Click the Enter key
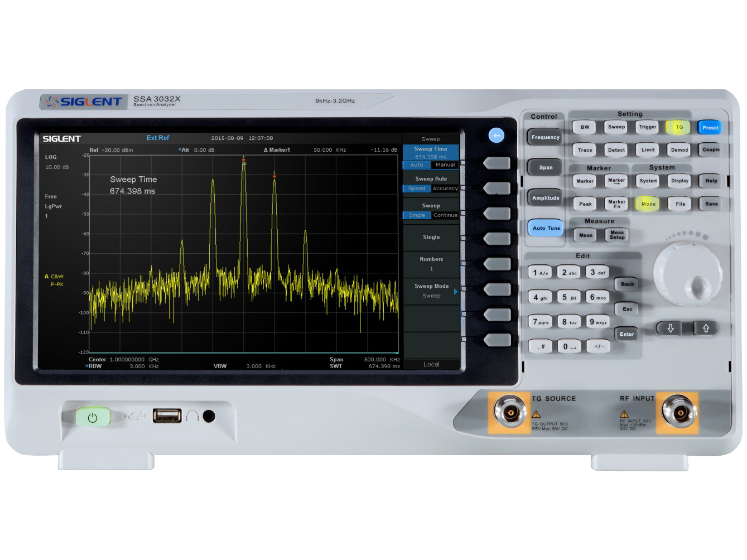 [x=626, y=335]
